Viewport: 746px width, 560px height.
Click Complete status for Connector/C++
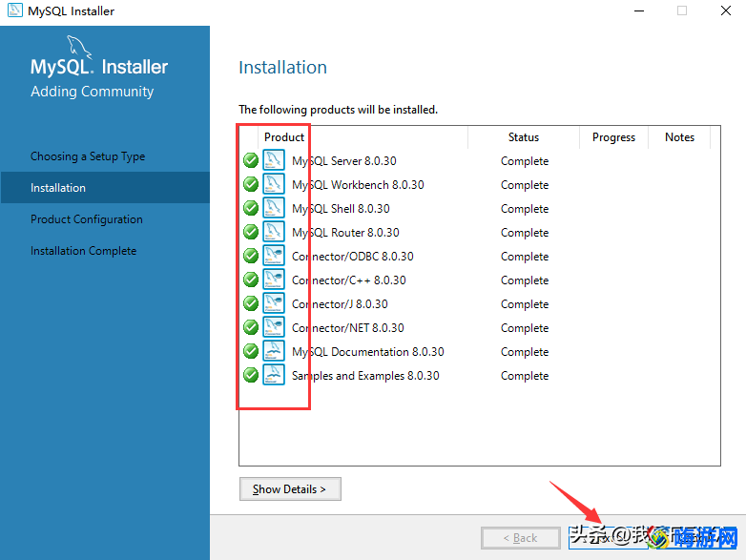pos(525,280)
